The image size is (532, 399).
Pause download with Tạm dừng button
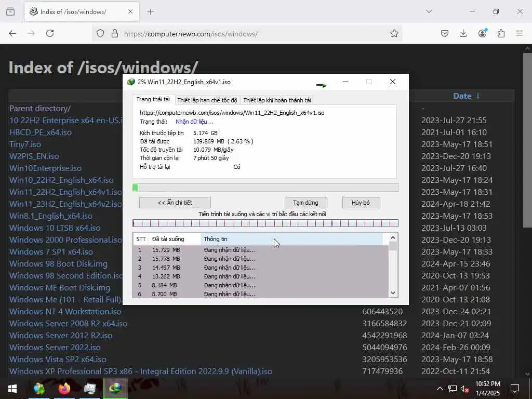click(x=305, y=203)
